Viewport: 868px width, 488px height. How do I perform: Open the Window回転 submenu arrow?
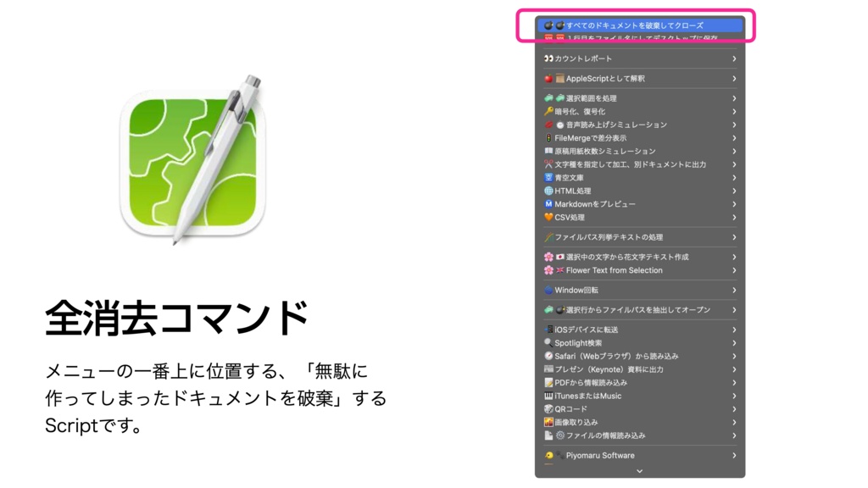(x=734, y=291)
